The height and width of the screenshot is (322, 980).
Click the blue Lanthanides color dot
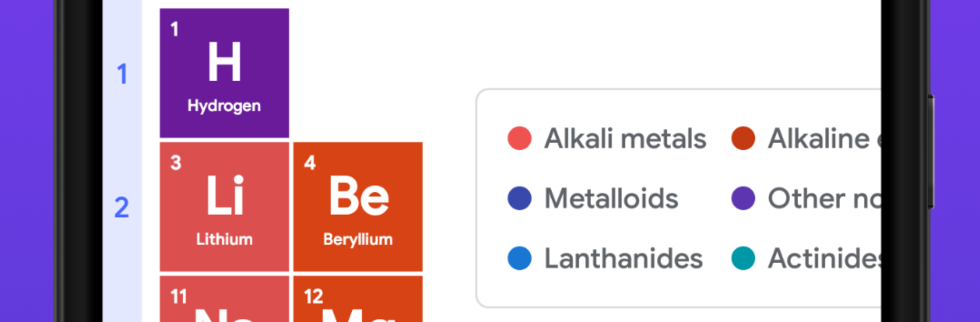click(x=520, y=258)
